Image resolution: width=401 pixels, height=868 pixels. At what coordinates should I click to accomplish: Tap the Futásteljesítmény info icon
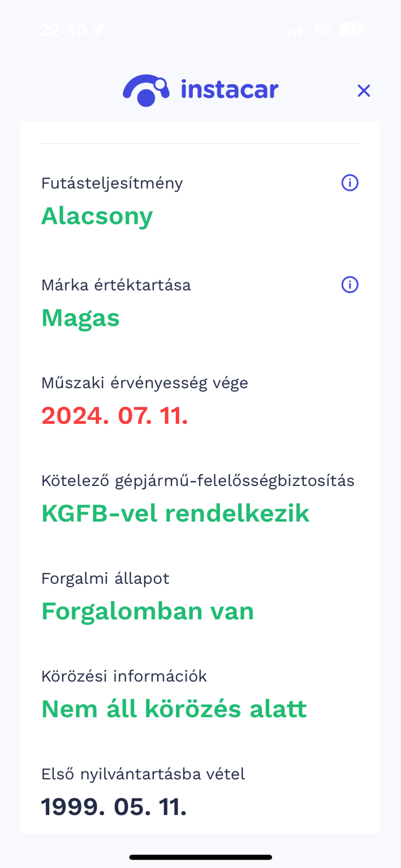[x=350, y=183]
